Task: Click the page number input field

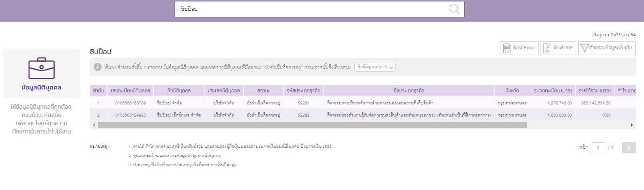Action: [x=598, y=147]
